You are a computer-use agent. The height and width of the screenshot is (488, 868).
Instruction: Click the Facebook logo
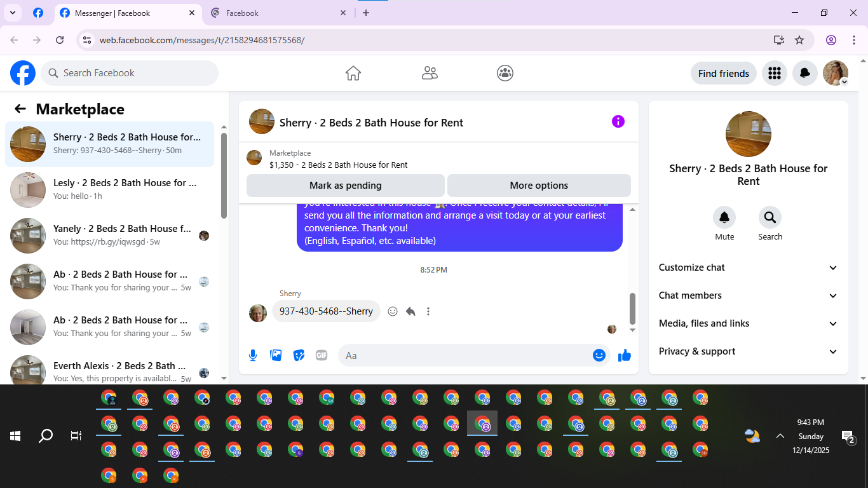coord(23,73)
